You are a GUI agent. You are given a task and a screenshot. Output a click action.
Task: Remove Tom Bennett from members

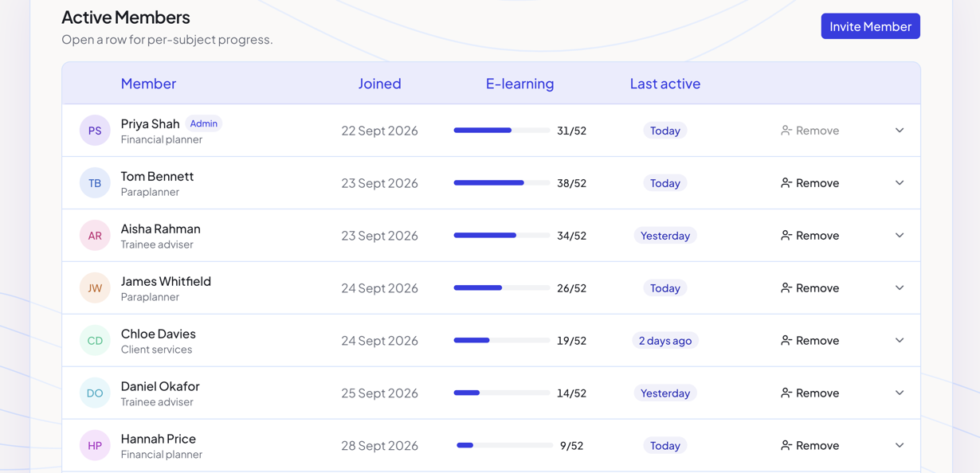809,183
